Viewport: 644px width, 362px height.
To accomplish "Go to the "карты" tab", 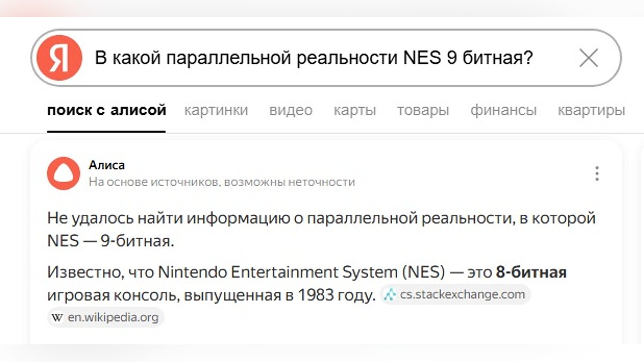I will click(355, 110).
